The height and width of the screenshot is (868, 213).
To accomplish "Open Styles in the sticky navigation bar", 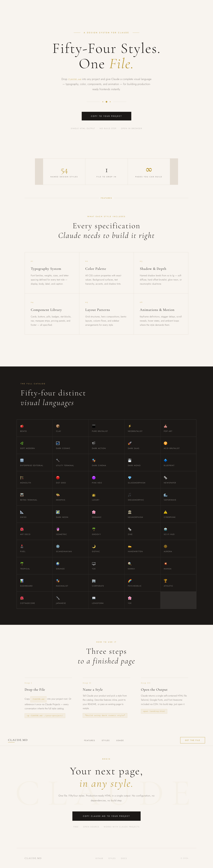I will pyautogui.click(x=106, y=740).
